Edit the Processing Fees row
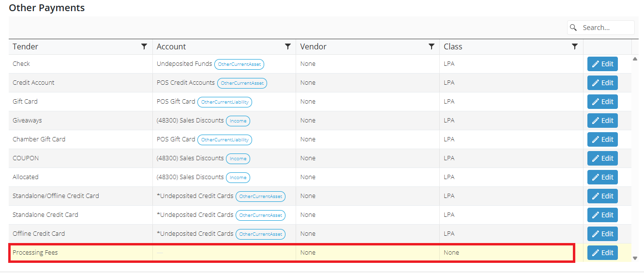Viewport: 644px width, 274px height. click(602, 253)
